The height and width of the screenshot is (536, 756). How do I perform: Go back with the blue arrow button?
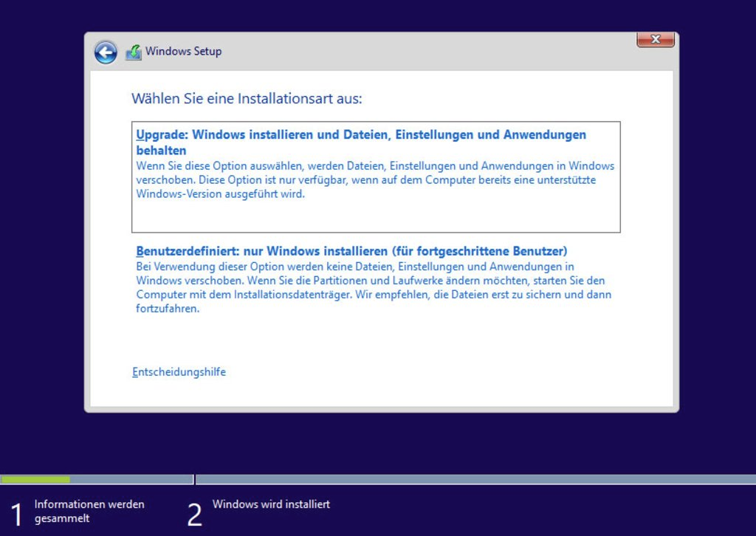[106, 52]
